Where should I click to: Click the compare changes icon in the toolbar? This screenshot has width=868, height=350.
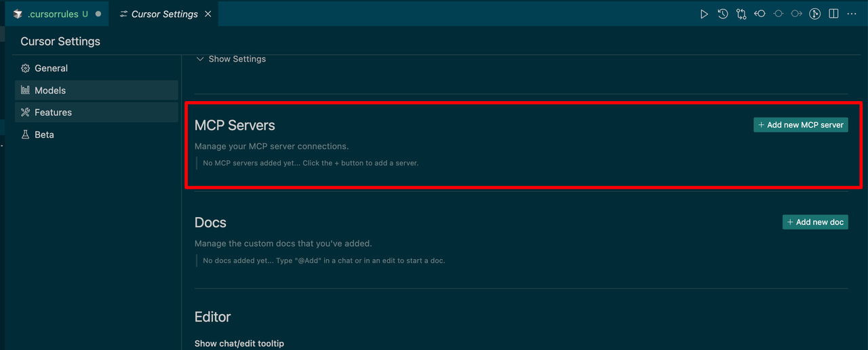click(x=741, y=14)
